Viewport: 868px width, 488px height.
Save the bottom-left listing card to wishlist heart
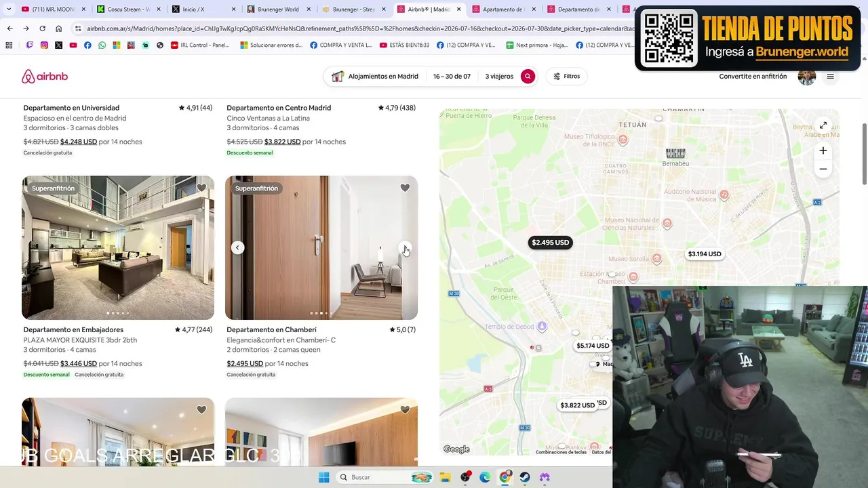point(201,409)
